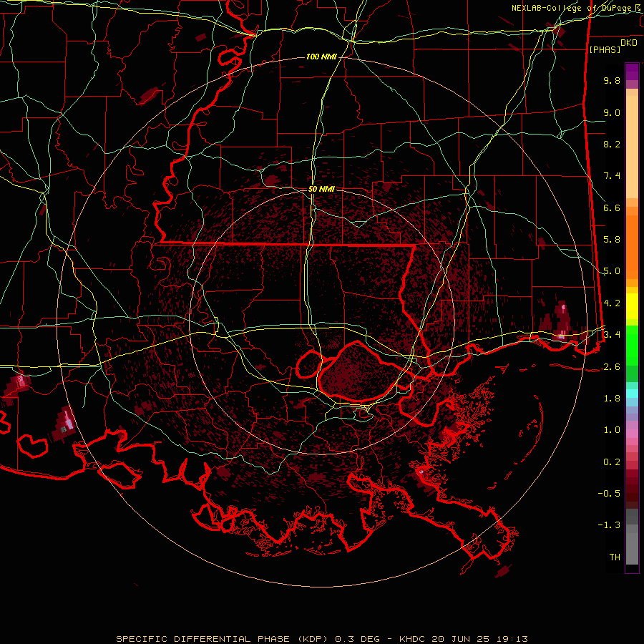Click the -1.3 legend value
This screenshot has height=644, width=644.
tap(609, 525)
